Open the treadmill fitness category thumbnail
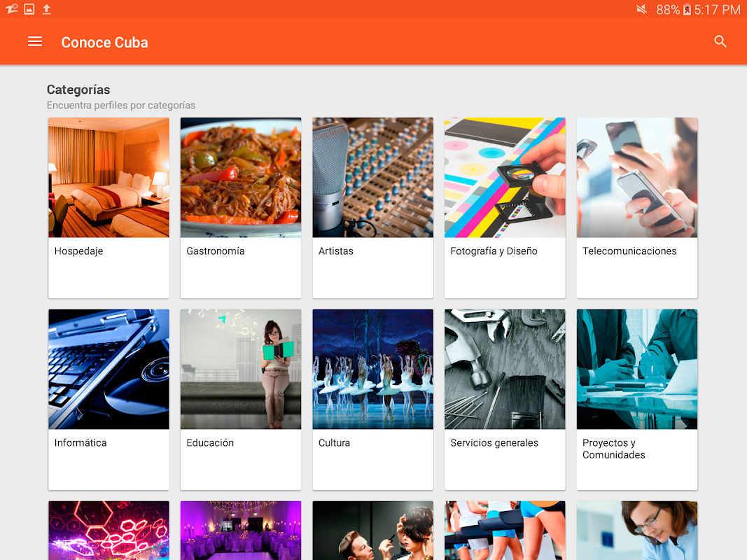This screenshot has height=560, width=747. 505,531
